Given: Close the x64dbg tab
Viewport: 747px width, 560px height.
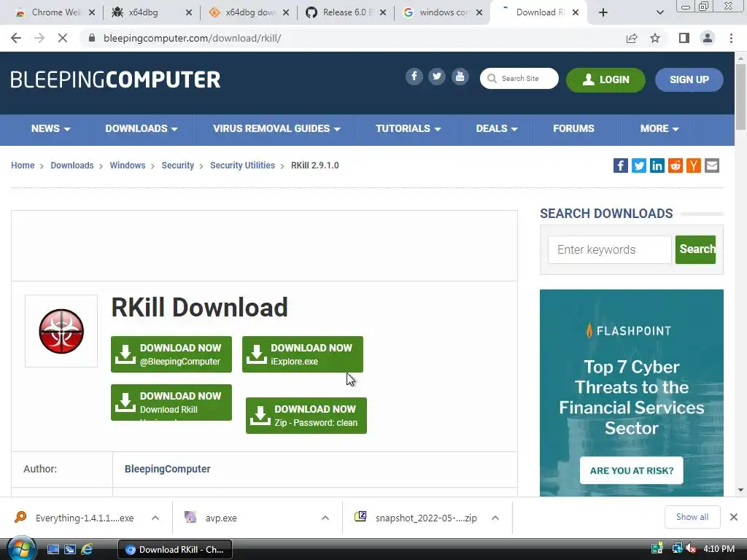Looking at the screenshot, I should click(189, 13).
